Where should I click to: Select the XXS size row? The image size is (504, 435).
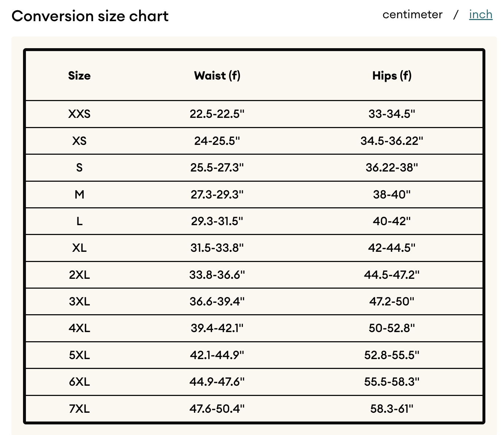point(254,114)
